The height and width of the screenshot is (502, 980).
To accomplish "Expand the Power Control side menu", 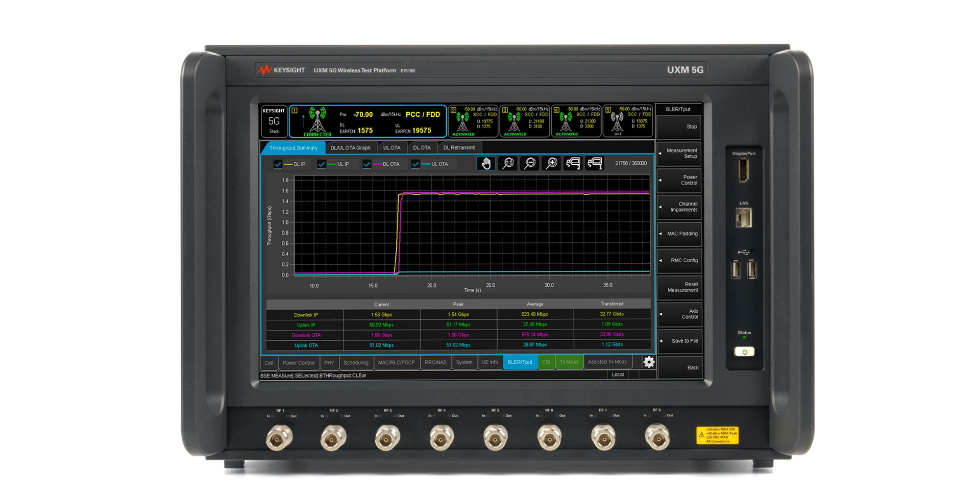I will click(680, 180).
